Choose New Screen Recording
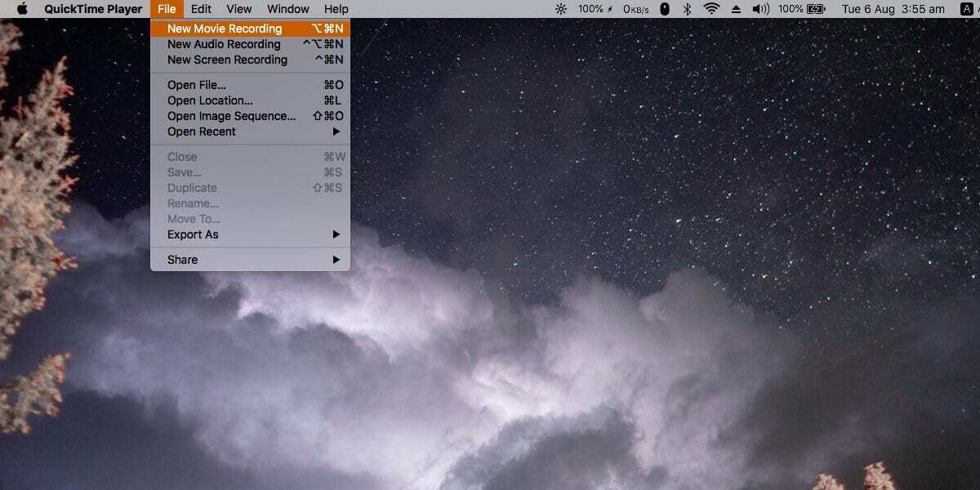 229,60
